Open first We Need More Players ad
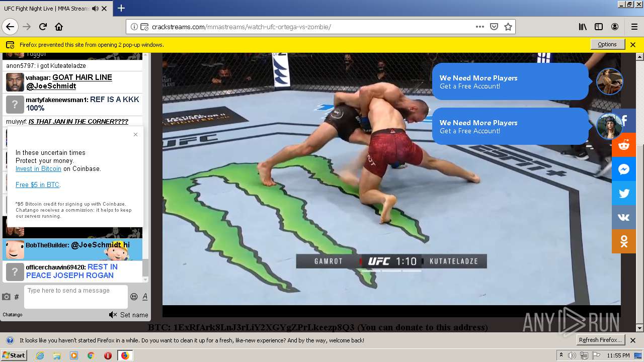The width and height of the screenshot is (644, 362). tap(510, 81)
